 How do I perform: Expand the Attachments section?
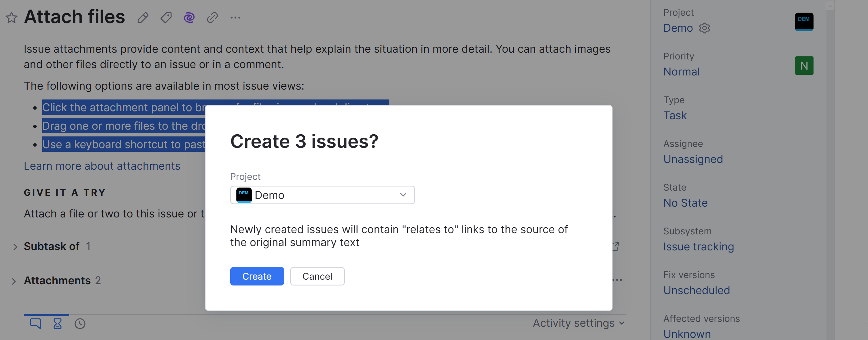click(14, 281)
